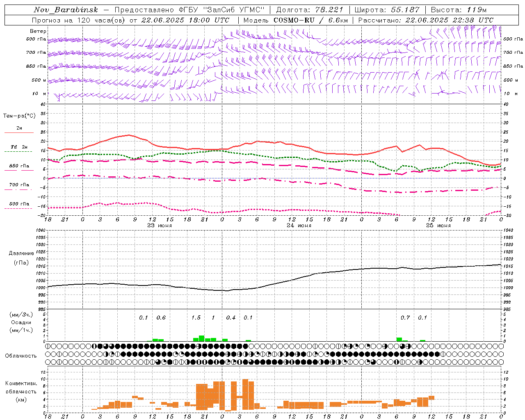Click the Конвективн. облачность label
This screenshot has width=525, height=420.
(21, 388)
